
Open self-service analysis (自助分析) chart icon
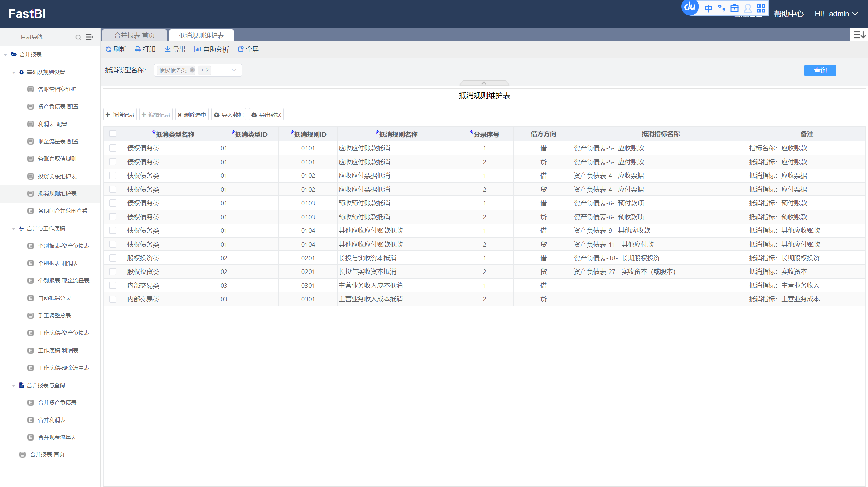197,49
